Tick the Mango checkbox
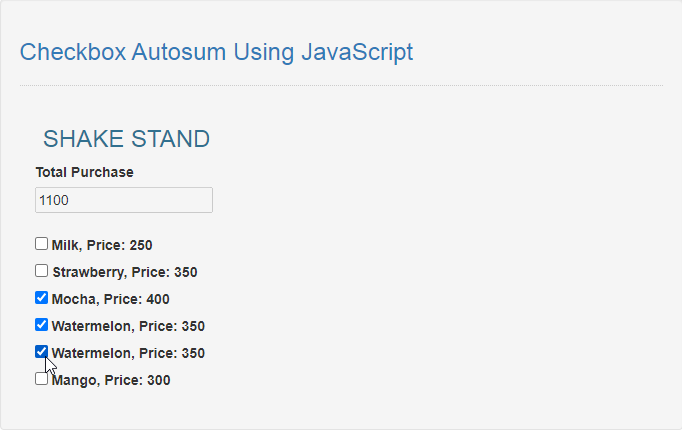Image resolution: width=682 pixels, height=430 pixels. click(41, 379)
